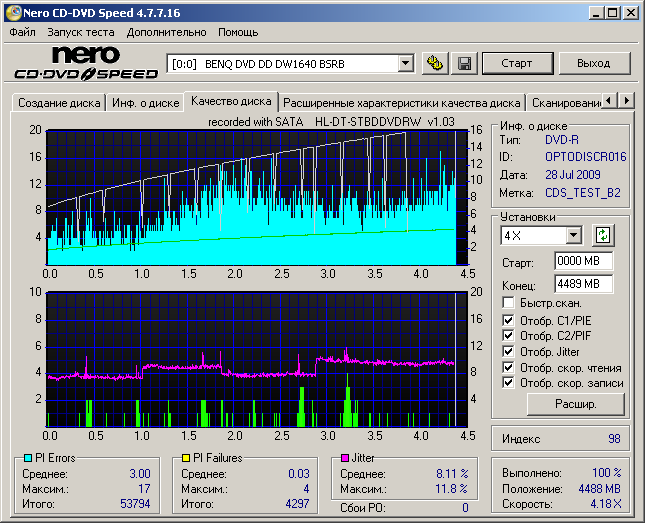Screen dimensions: 645x523
Task: Open the BENQ DVD drive selection dropdown
Action: [x=405, y=63]
